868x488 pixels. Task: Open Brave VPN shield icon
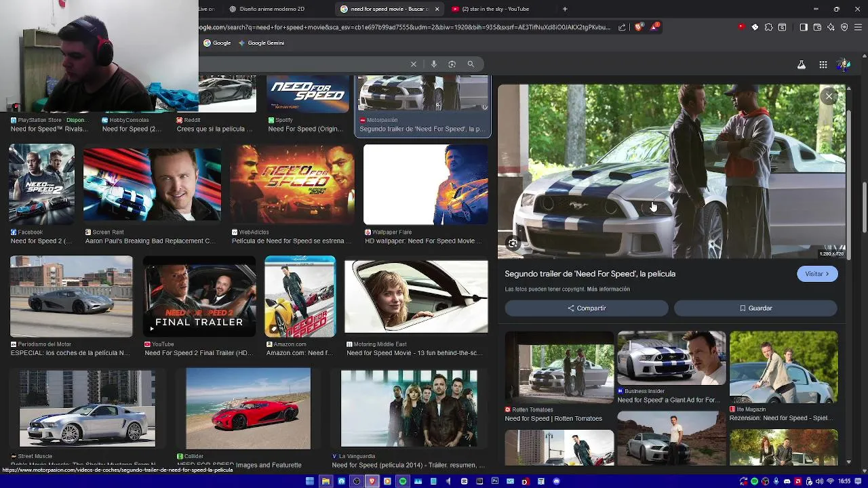click(x=844, y=27)
